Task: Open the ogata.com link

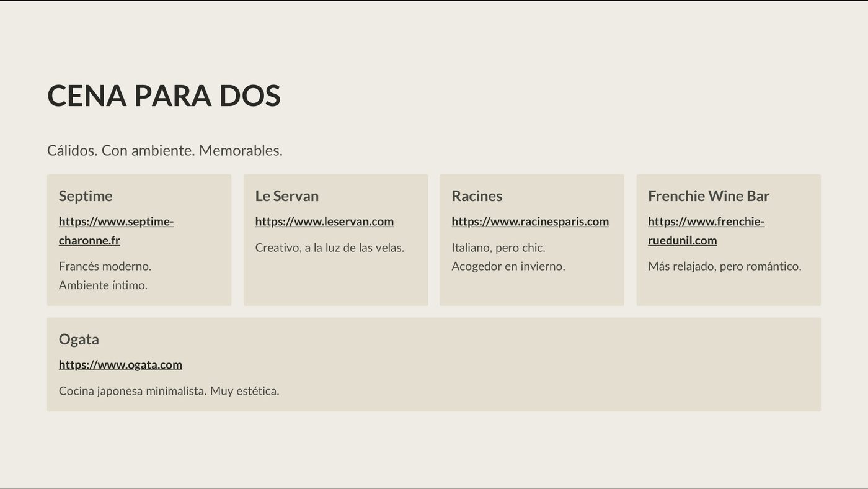Action: click(120, 365)
